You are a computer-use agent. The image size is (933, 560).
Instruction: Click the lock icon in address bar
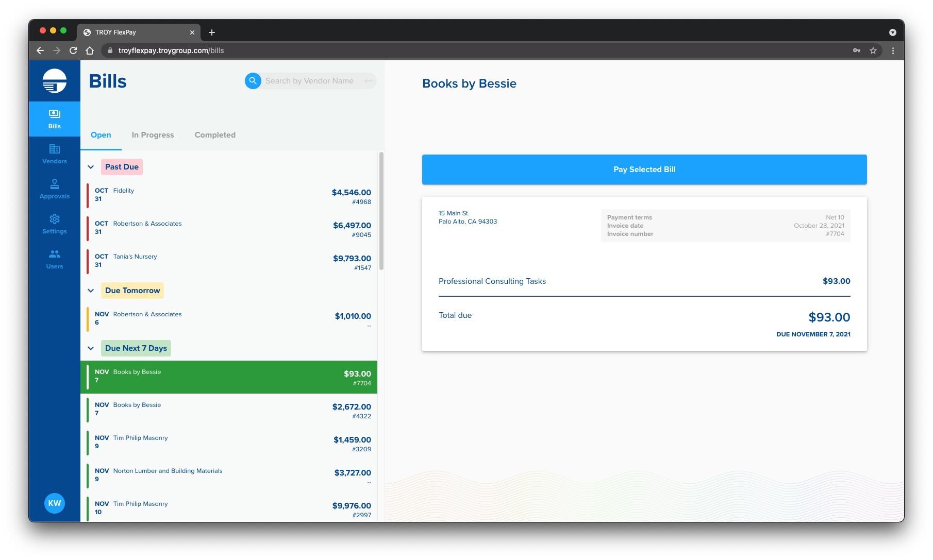click(x=110, y=50)
